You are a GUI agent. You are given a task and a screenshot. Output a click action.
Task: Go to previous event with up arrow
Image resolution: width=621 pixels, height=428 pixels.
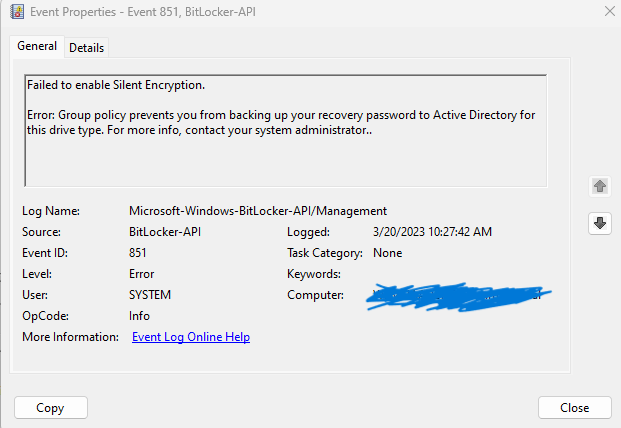point(600,186)
